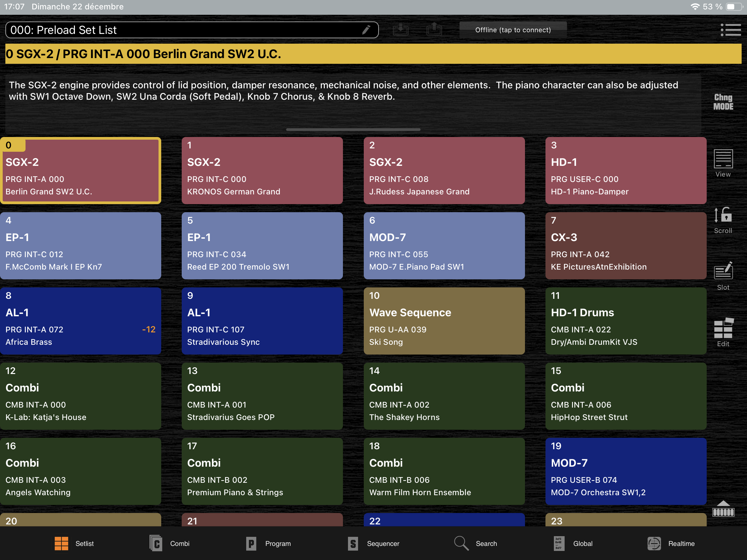Click the download/import set list icon
747x560 pixels.
point(400,30)
